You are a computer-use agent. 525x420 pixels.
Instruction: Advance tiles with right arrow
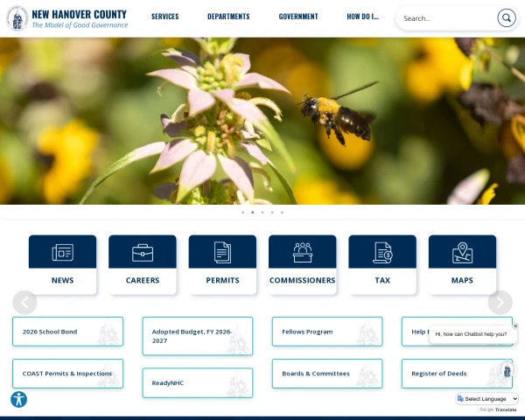[500, 303]
